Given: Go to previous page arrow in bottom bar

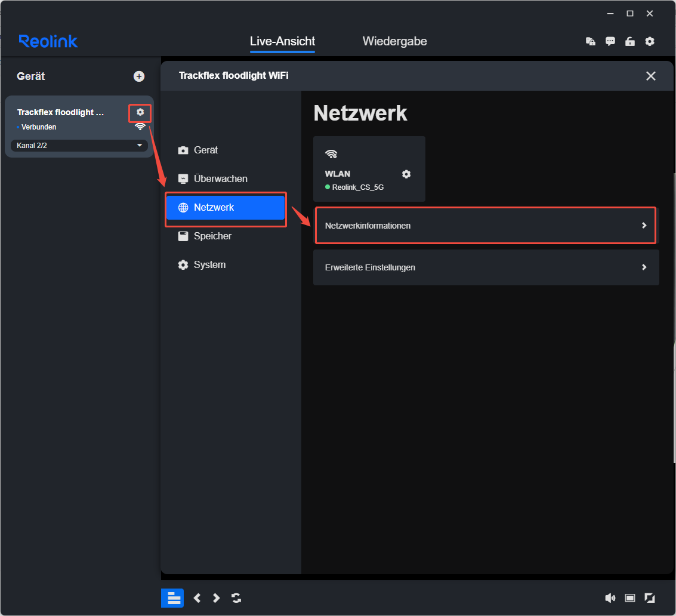Looking at the screenshot, I should pyautogui.click(x=197, y=598).
